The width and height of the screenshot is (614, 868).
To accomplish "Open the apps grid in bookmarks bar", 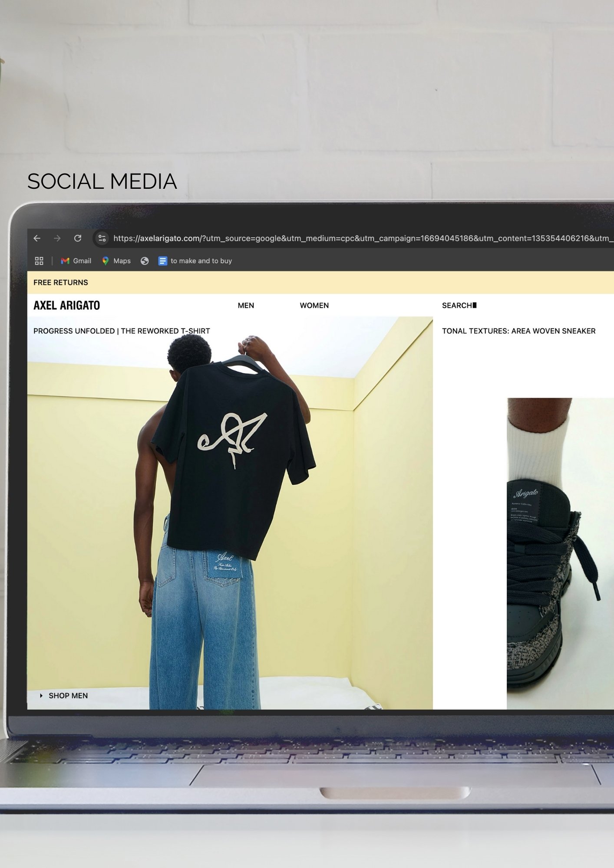I will 39,261.
